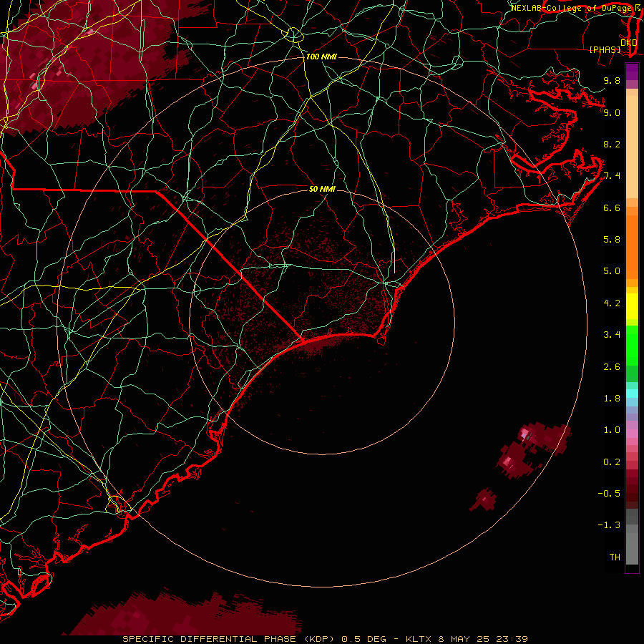This screenshot has width=644, height=644.
Task: Click the 1.8 scale value
Action: pyautogui.click(x=612, y=398)
